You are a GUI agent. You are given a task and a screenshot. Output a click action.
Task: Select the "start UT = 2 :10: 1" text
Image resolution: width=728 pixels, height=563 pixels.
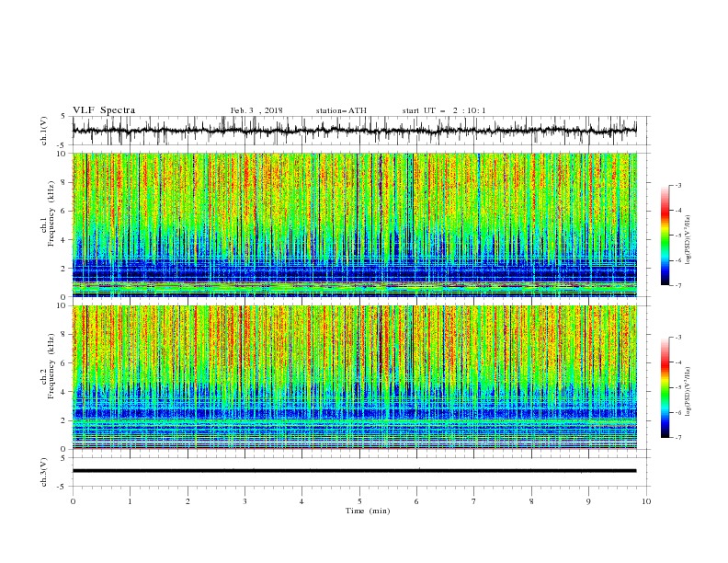pyautogui.click(x=444, y=110)
